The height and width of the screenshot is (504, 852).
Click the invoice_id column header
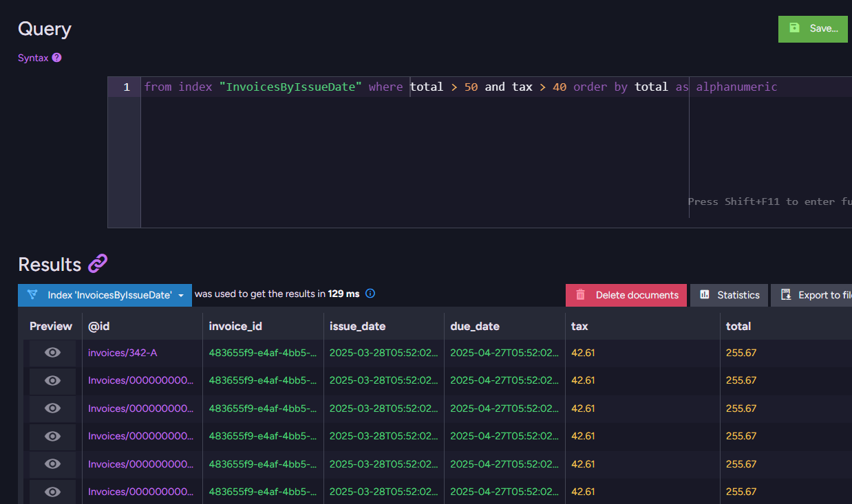click(x=235, y=326)
